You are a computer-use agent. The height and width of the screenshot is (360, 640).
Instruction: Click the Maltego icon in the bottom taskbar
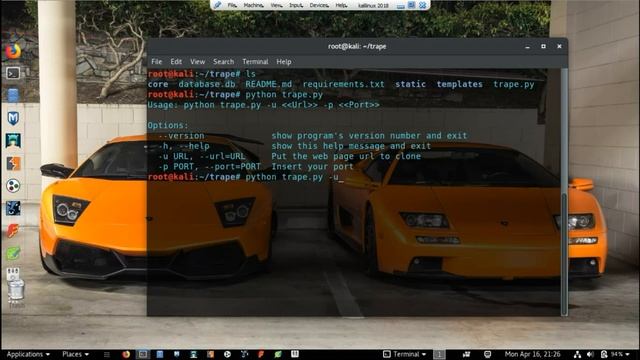[x=227, y=354]
